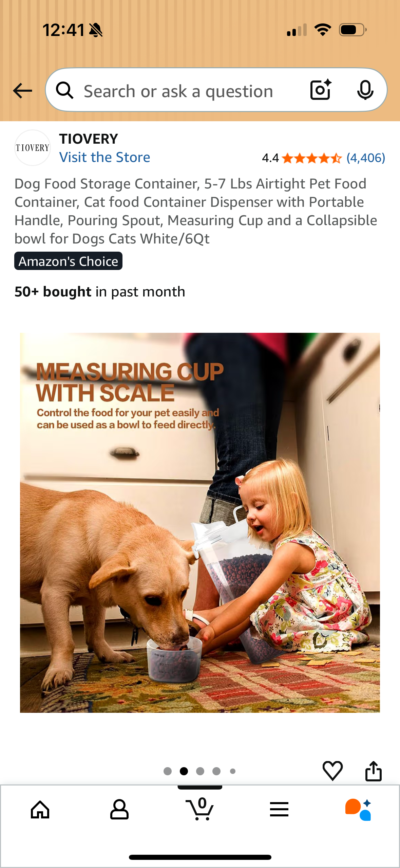Tap the Amazon's Choice badge
The image size is (400, 868).
tap(68, 261)
